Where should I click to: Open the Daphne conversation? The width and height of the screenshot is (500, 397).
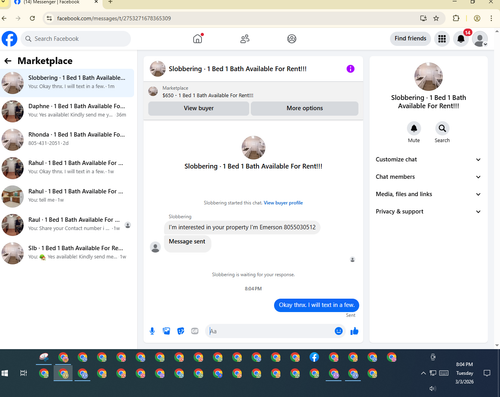[67, 111]
